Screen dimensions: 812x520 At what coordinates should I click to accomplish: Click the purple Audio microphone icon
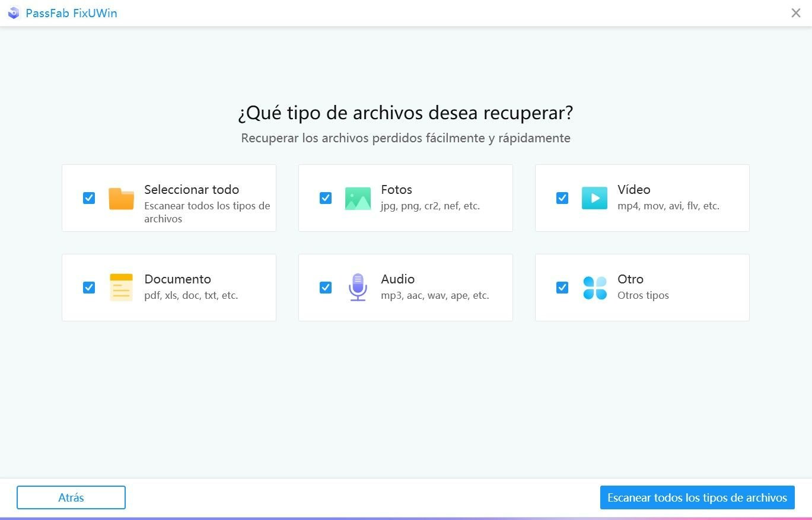click(x=358, y=288)
